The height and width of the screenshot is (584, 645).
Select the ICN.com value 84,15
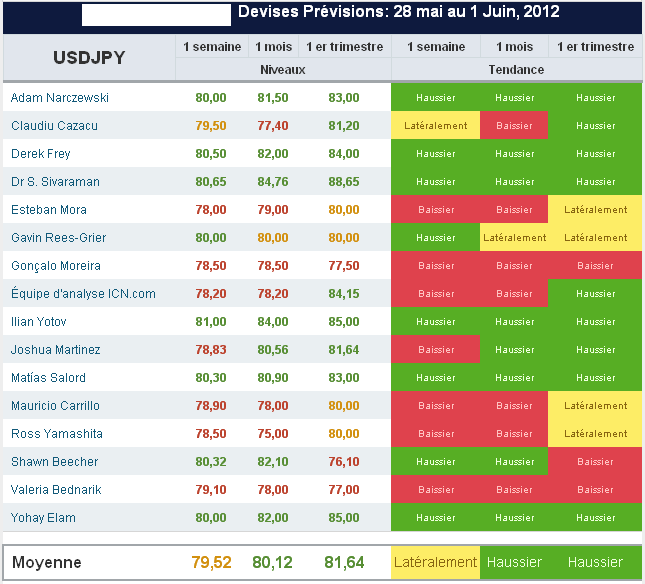(x=344, y=294)
